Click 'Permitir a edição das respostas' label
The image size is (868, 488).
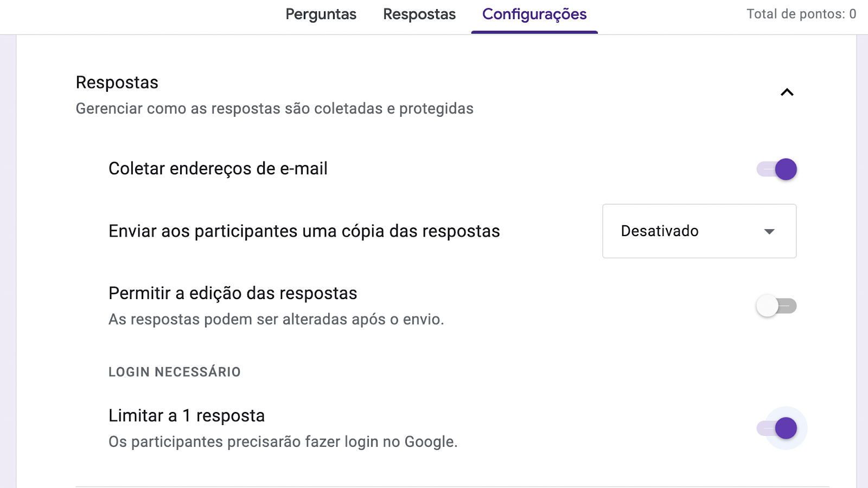(233, 293)
